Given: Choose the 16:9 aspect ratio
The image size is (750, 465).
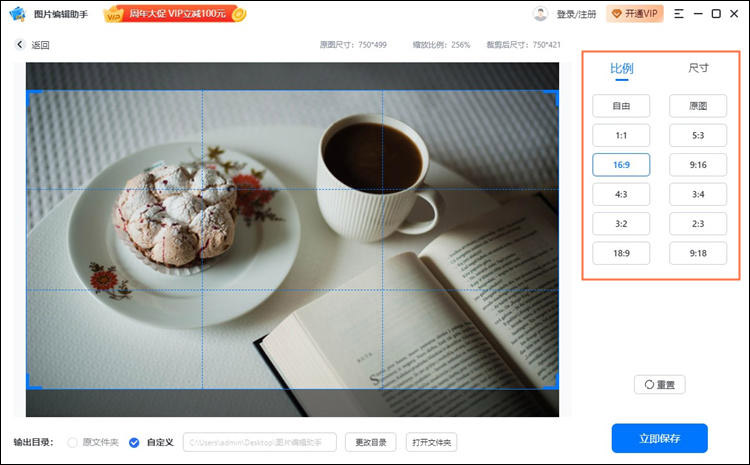Looking at the screenshot, I should click(621, 165).
